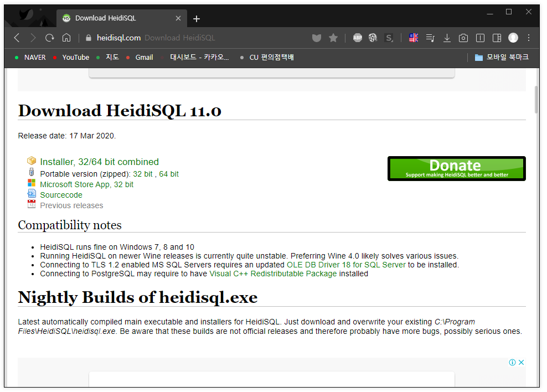The image size is (547, 392).
Task: Click the portable version USB icon
Action: coord(32,172)
